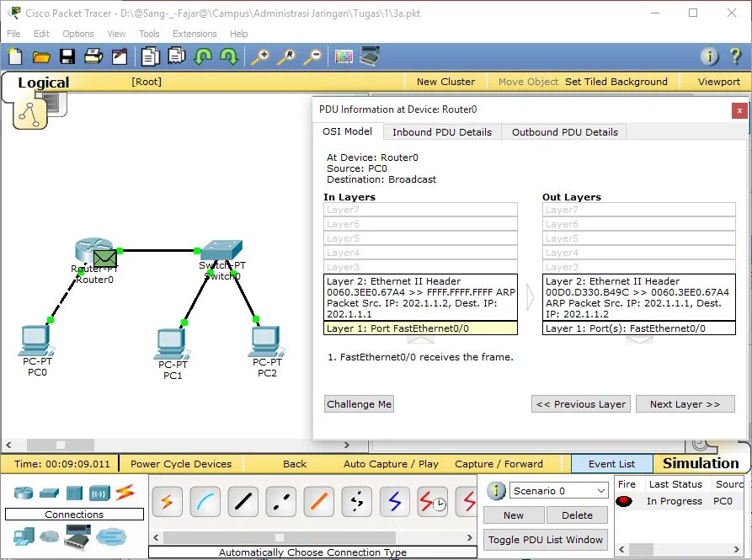The height and width of the screenshot is (560, 752).
Task: Close the PDU Information dialog
Action: (x=739, y=111)
